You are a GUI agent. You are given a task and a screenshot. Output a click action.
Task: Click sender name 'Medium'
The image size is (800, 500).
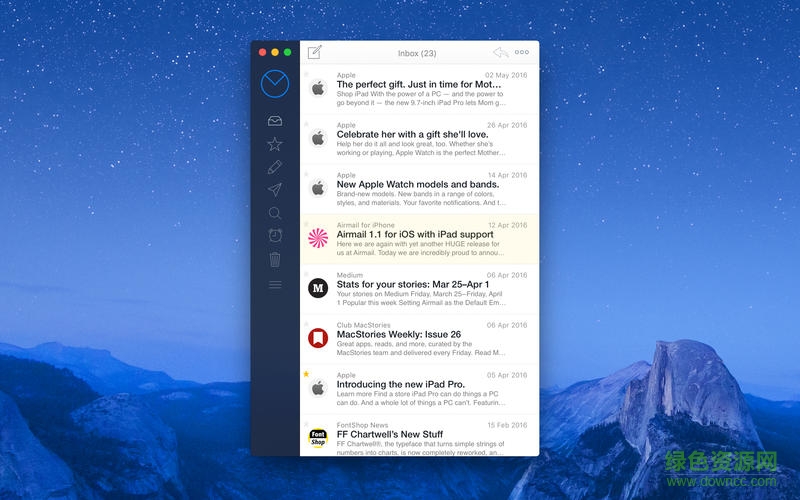[x=349, y=275]
